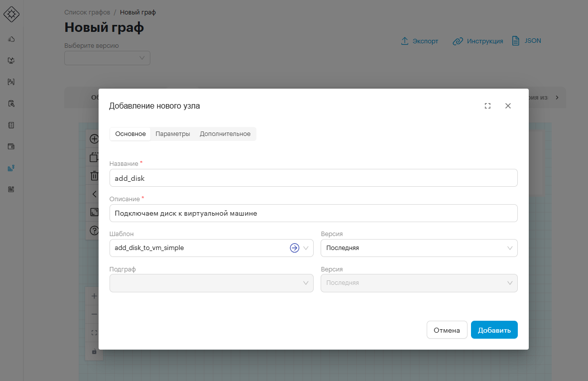Expand dialog to fullscreen
The image size is (588, 381).
(487, 106)
